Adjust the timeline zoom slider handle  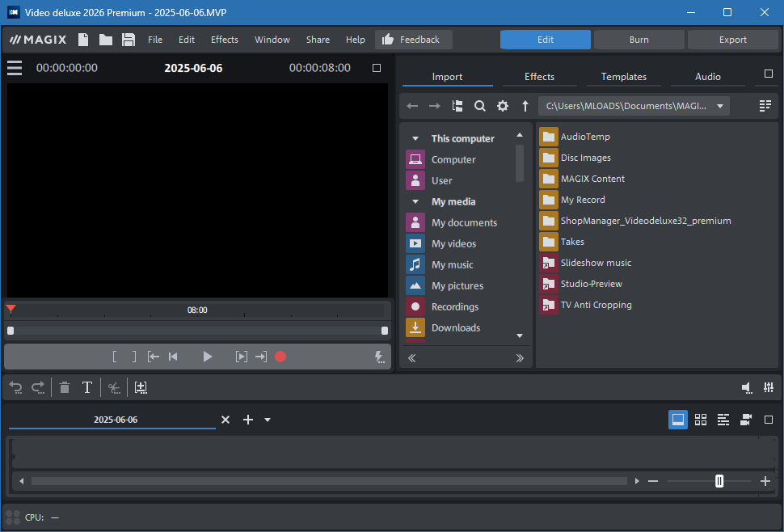pyautogui.click(x=719, y=481)
